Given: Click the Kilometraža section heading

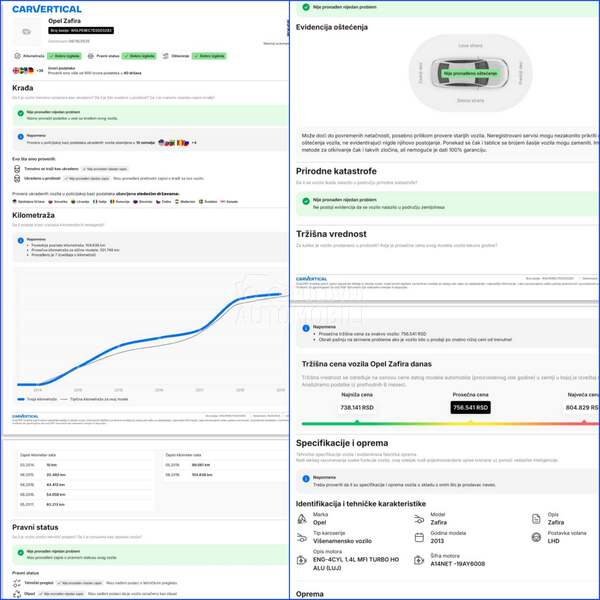Looking at the screenshot, I should [x=33, y=215].
